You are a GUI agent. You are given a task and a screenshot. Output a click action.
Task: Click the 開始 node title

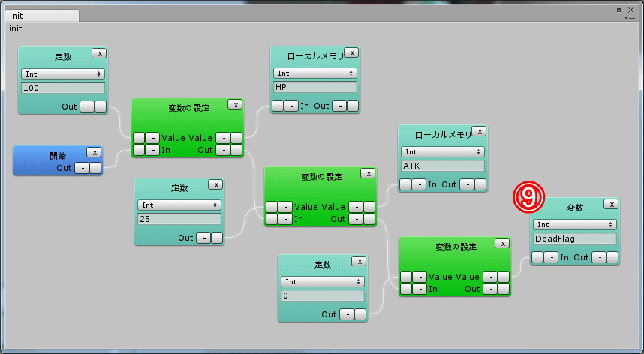click(58, 156)
